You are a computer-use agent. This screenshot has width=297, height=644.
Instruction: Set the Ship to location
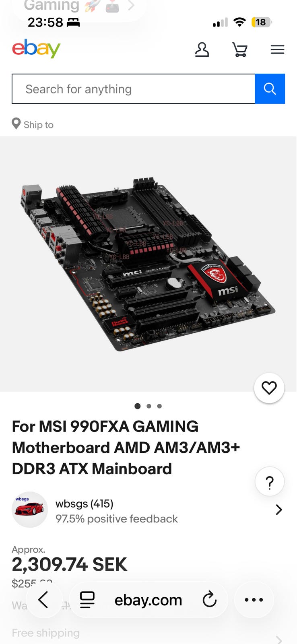[x=33, y=124]
